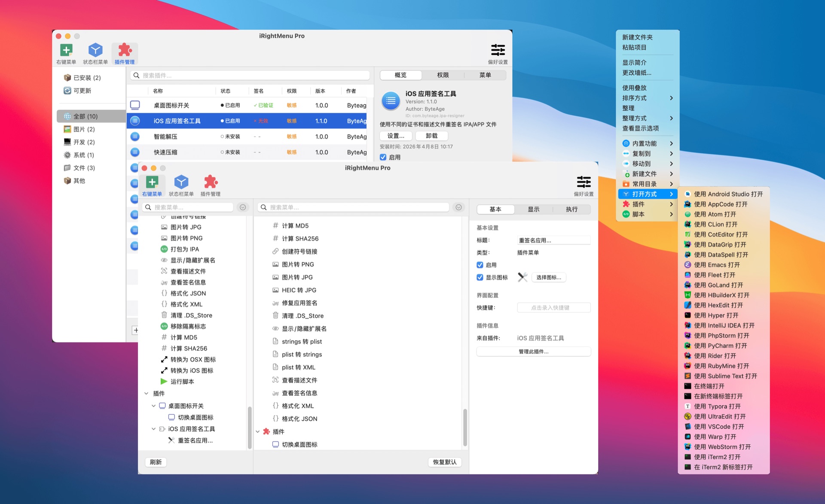Switch to 权限 tab in plugin panel
The width and height of the screenshot is (825, 504).
(443, 75)
